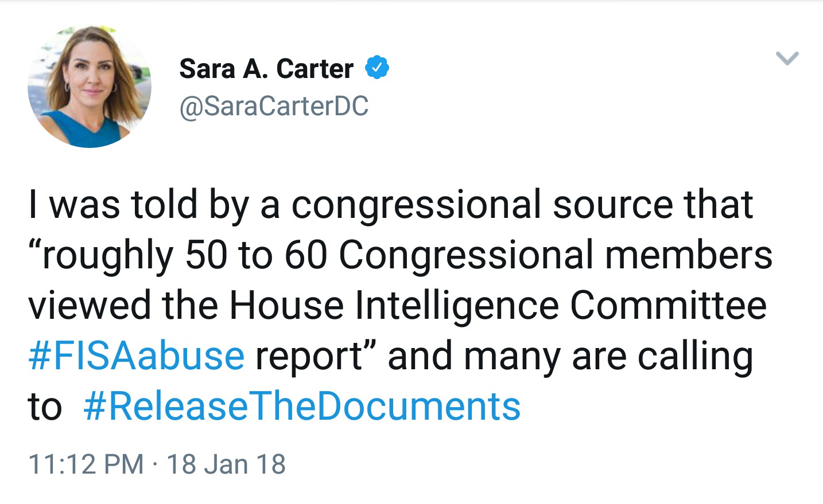
Task: Click the tweet's first line of text
Action: coord(391,205)
